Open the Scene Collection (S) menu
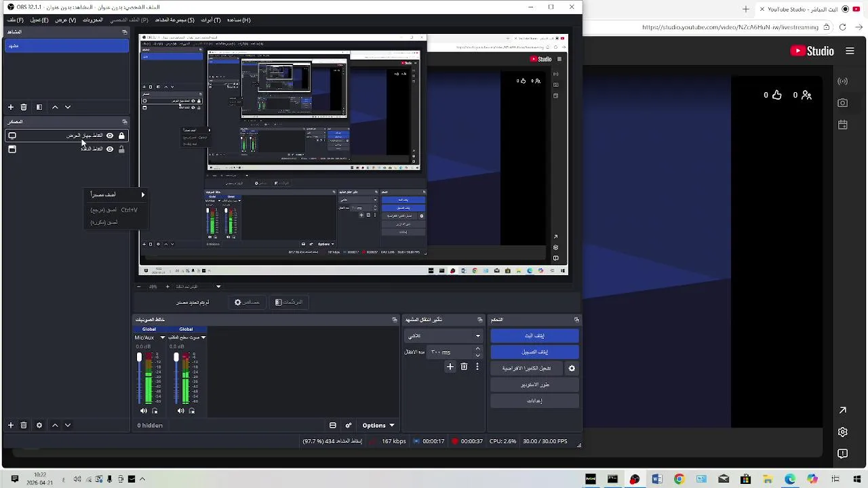 174,20
